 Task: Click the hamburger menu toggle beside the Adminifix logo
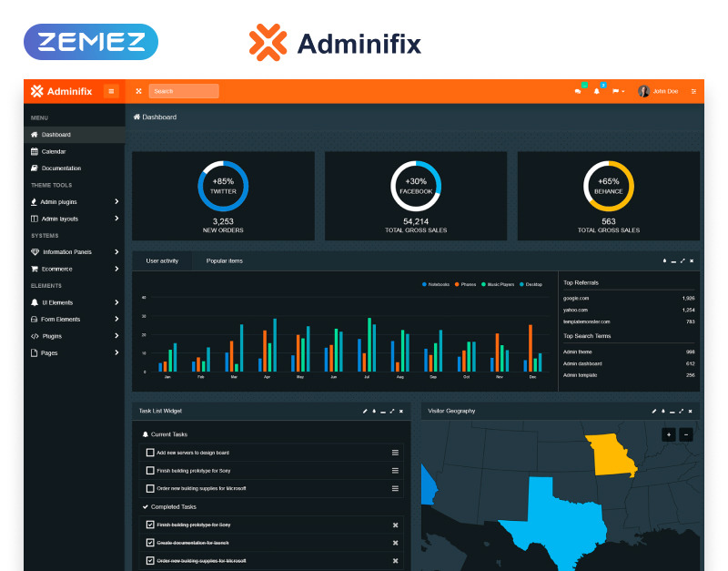point(111,91)
